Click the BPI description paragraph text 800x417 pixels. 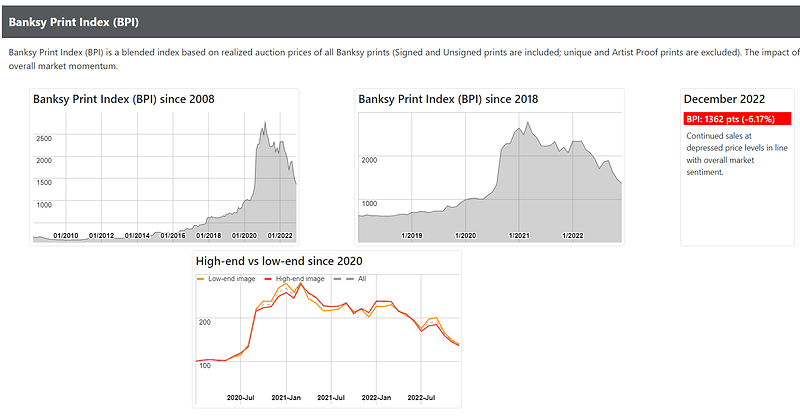pos(404,59)
